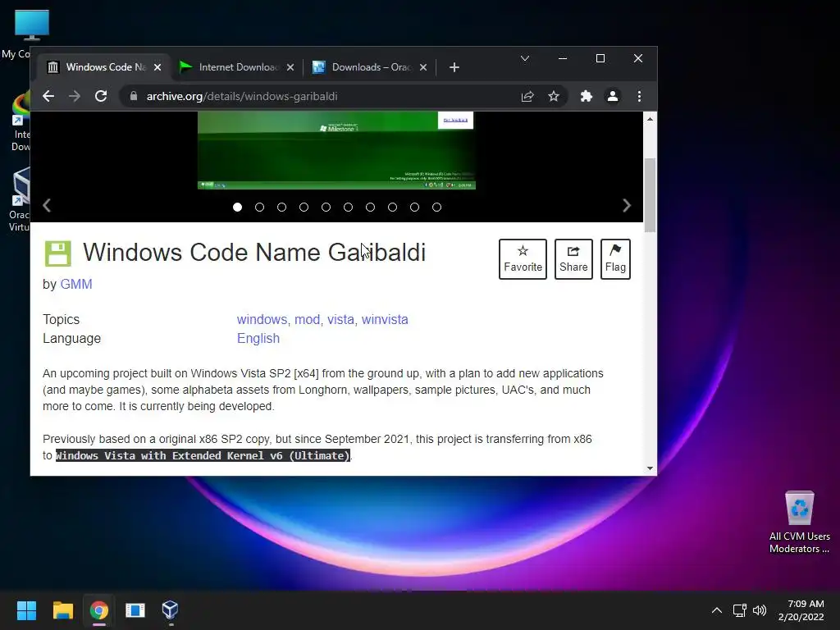Close the Internet Download tab

coord(290,67)
